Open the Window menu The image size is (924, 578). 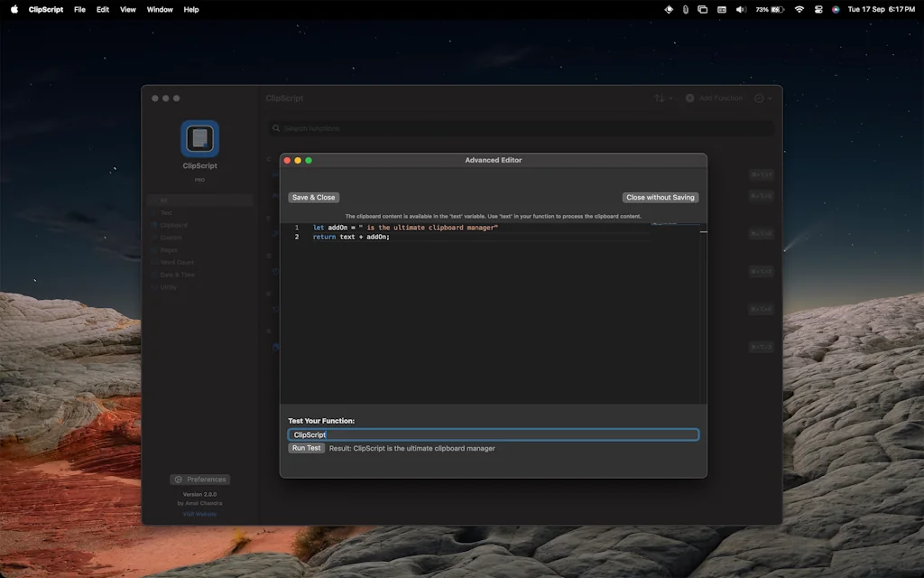coord(159,9)
